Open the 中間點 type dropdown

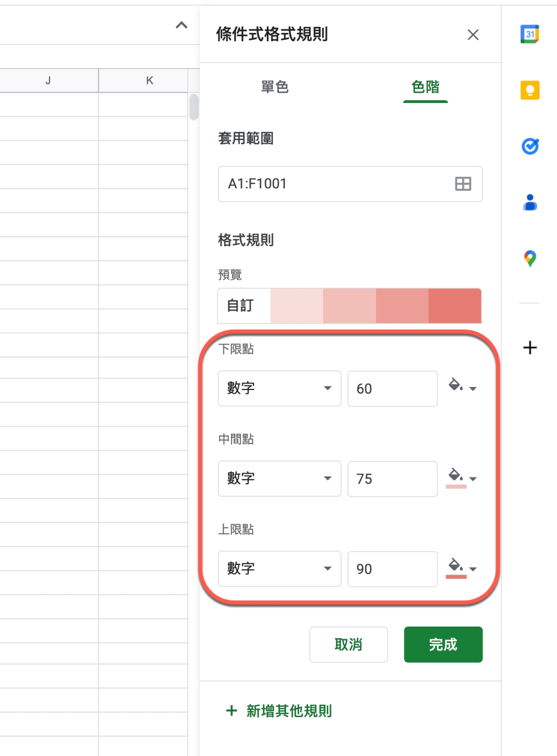279,479
